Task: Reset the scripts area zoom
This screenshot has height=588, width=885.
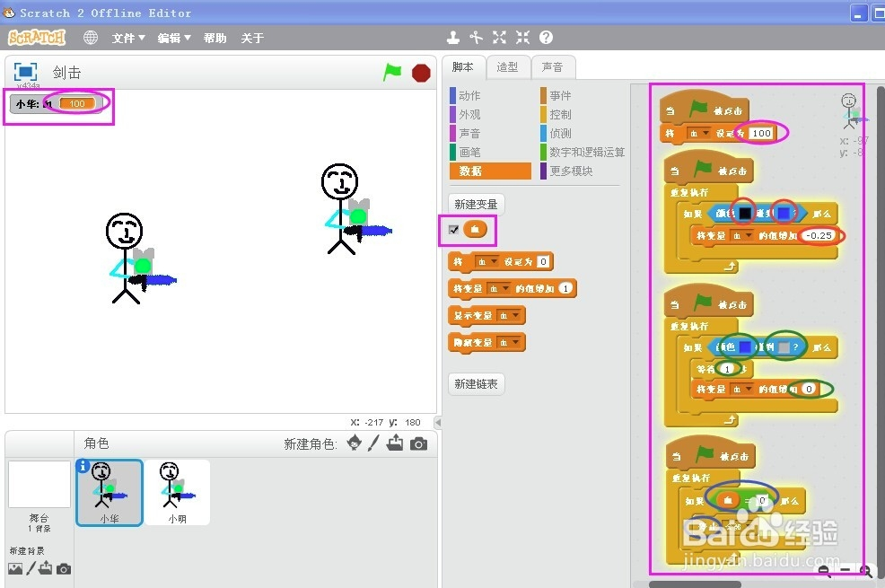Action: tap(845, 571)
